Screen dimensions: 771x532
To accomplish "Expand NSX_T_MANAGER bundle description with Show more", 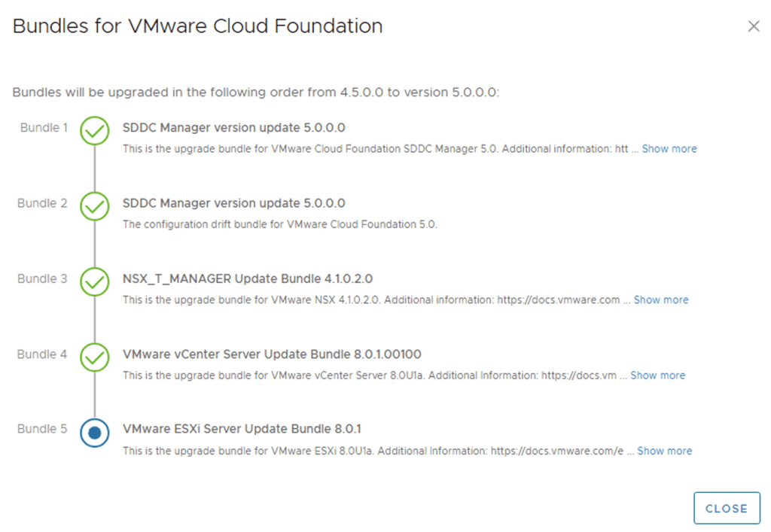I will click(x=660, y=299).
